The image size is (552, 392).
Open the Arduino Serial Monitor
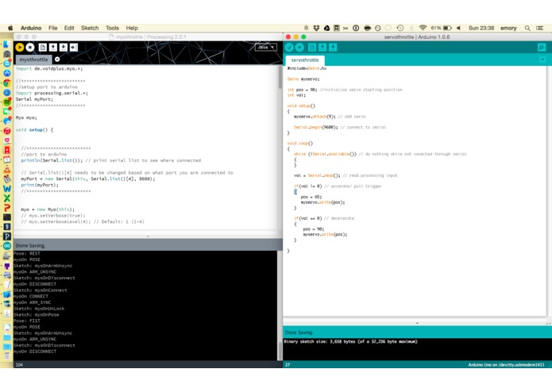coord(542,48)
